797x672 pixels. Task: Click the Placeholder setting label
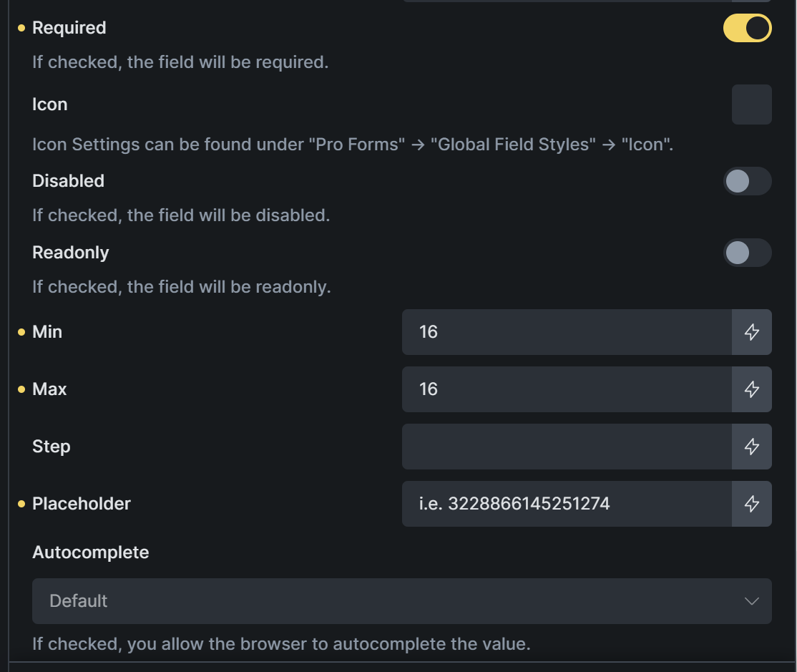[x=81, y=504]
